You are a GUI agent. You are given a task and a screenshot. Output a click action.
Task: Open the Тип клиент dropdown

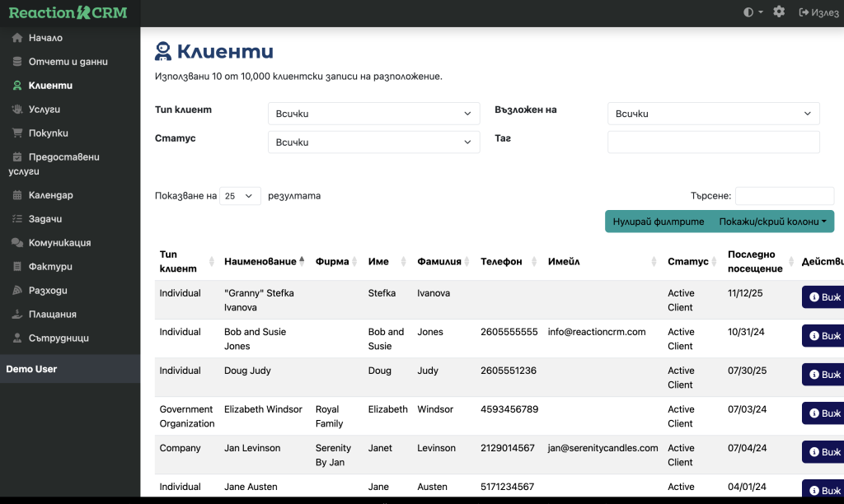373,114
